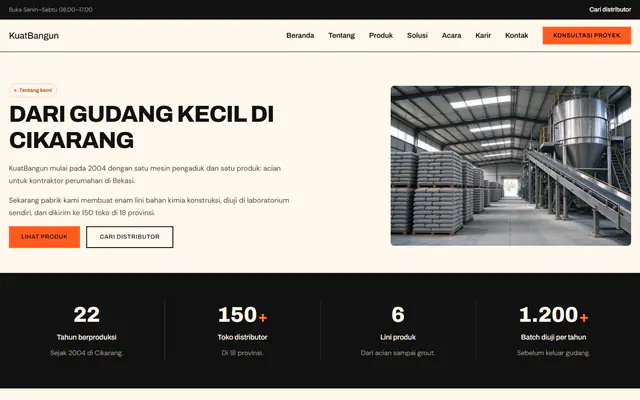Image resolution: width=640 pixels, height=400 pixels.
Task: Open the factory warehouse photo
Action: [511, 166]
